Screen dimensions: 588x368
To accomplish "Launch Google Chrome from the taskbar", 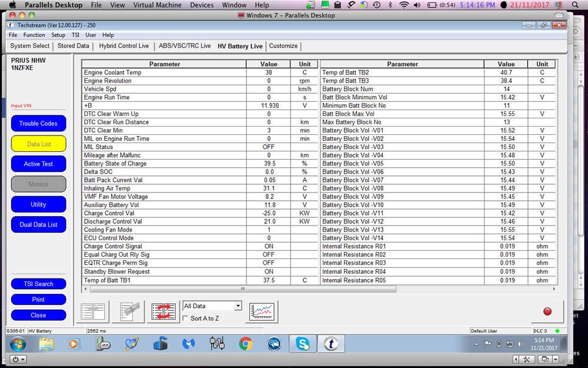I will click(245, 343).
